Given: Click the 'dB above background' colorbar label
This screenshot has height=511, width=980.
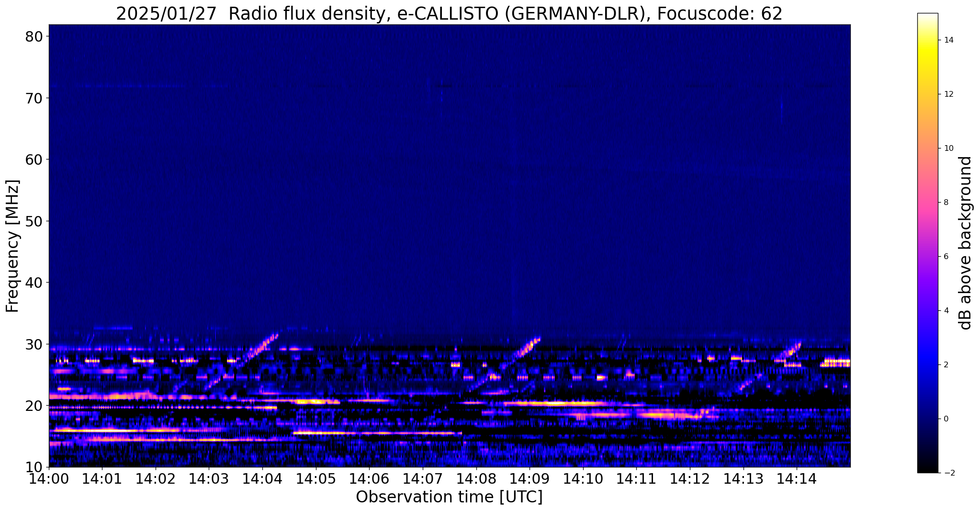Looking at the screenshot, I should click(x=966, y=243).
